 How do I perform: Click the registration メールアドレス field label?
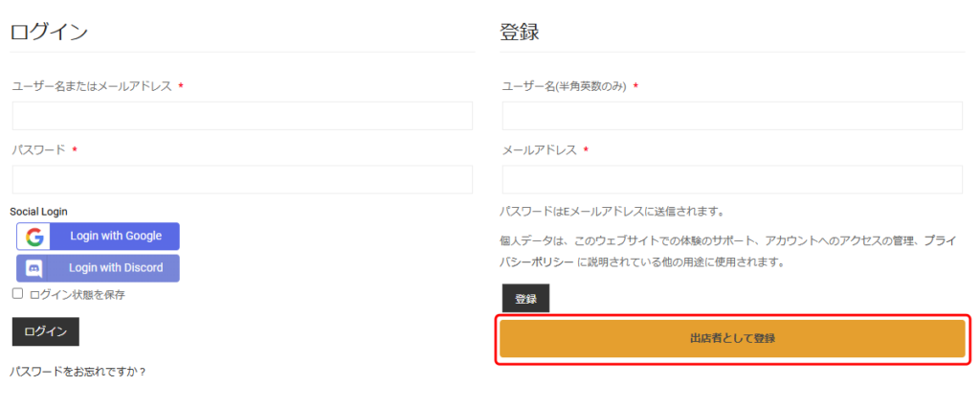[540, 150]
